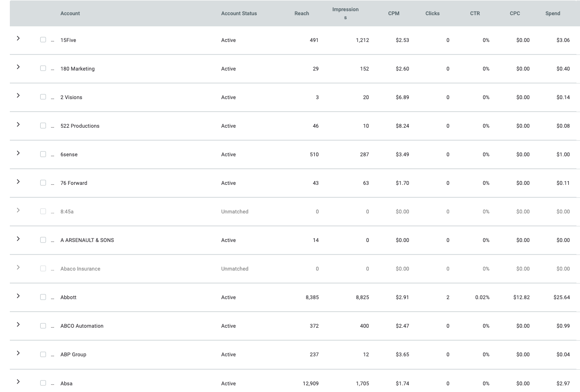Open the ellipsis menu for 6sense
Screen dimensions: 580x392
53,155
